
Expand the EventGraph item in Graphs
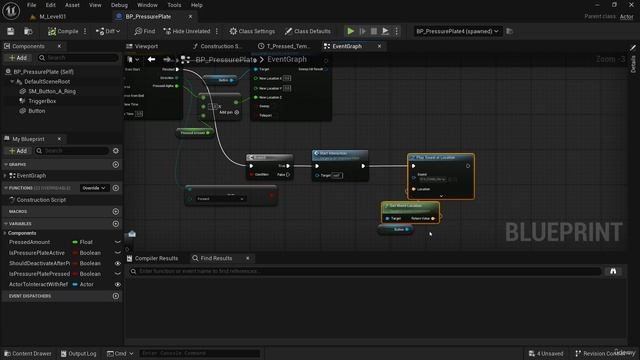click(x=5, y=176)
